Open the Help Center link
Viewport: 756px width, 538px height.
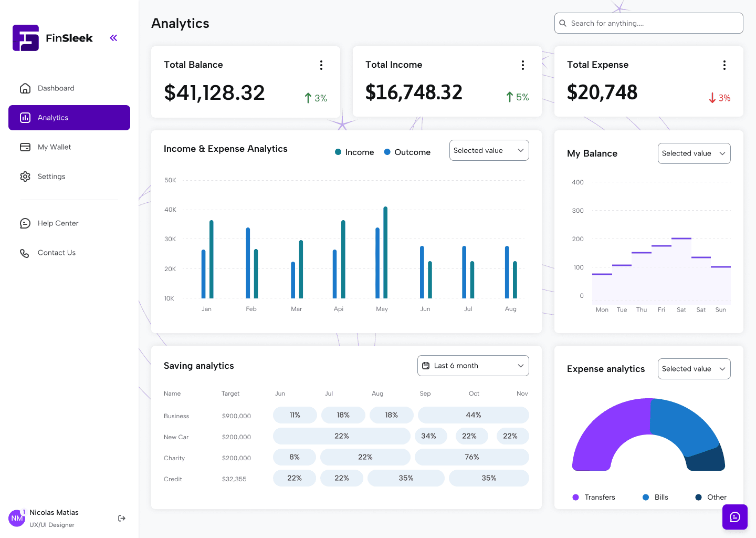pyautogui.click(x=58, y=223)
